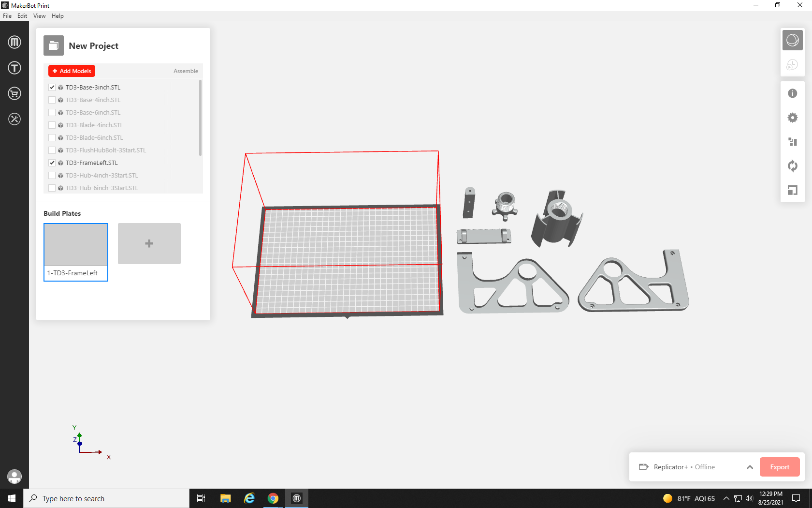812x508 pixels.
Task: Uncheck TD3-FrameLeft.STL checkbox
Action: [x=52, y=163]
